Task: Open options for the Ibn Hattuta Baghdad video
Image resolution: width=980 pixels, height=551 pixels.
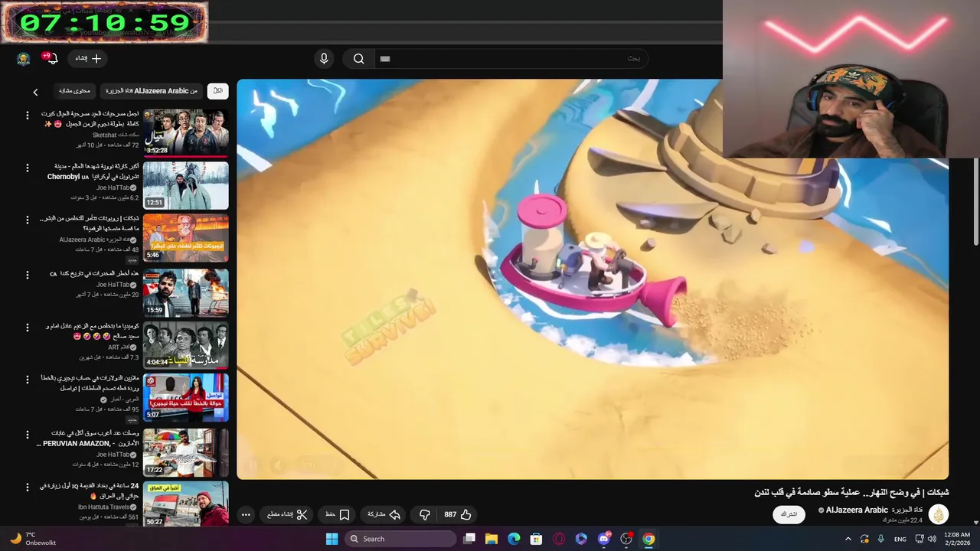Action: (x=28, y=487)
